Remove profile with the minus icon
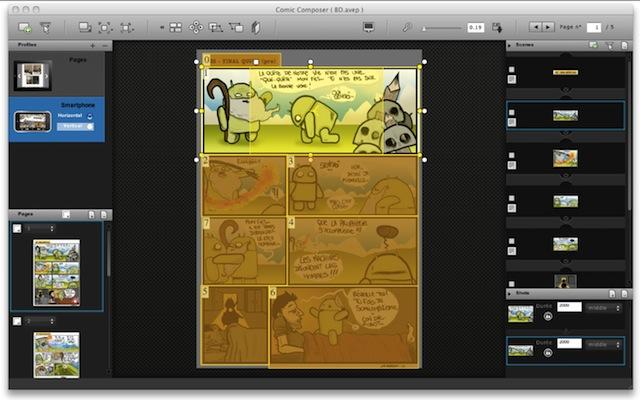Screen dimensions: 640x400 click(x=106, y=46)
